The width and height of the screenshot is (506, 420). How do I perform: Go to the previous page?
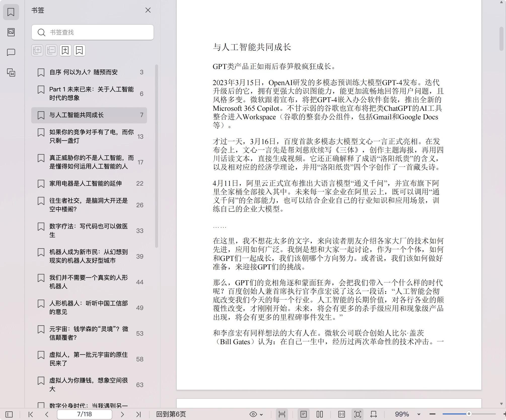coord(47,414)
